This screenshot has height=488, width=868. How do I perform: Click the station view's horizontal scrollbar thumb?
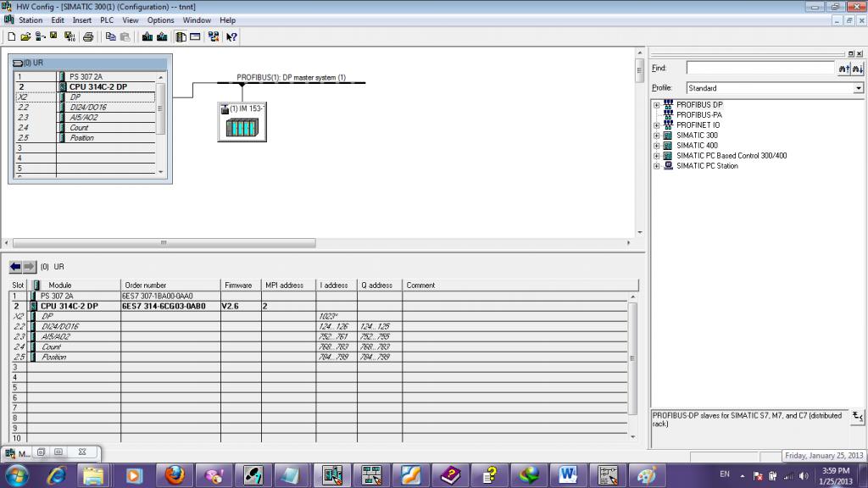click(x=164, y=243)
